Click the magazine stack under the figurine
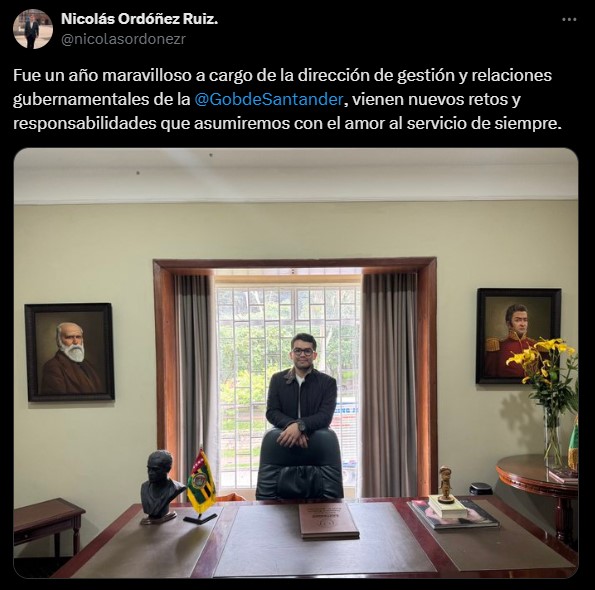 [455, 515]
